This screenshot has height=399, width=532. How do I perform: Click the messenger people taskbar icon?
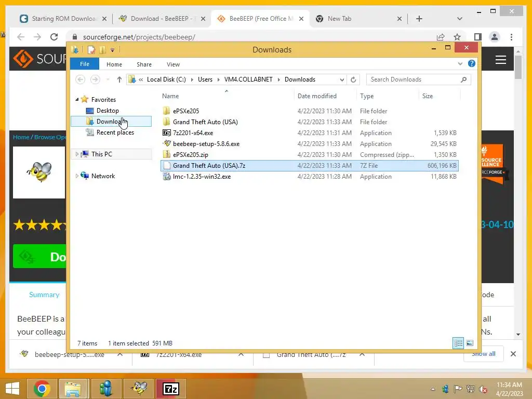pyautogui.click(x=106, y=389)
